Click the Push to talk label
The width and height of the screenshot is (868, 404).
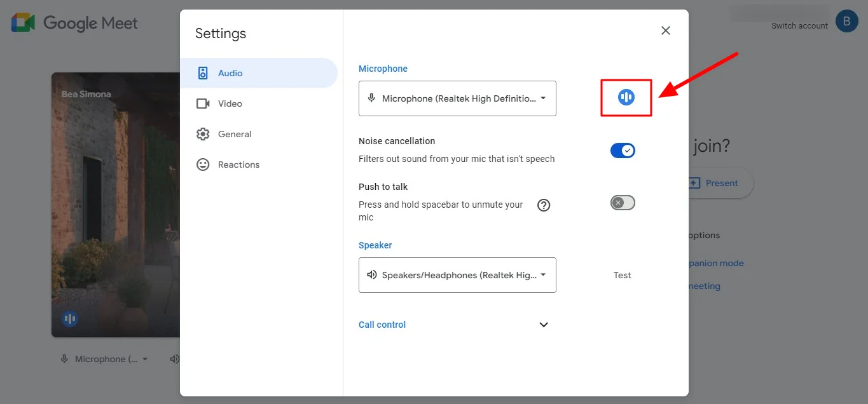(x=383, y=187)
